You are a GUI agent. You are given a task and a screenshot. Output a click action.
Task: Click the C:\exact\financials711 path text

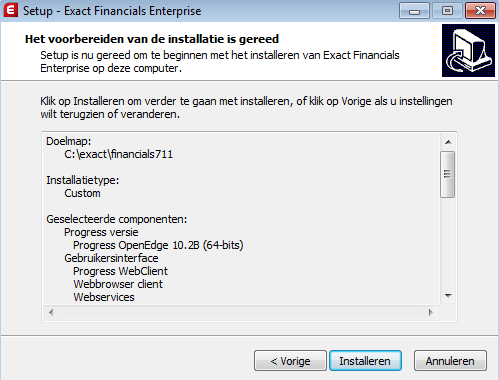[x=119, y=154]
